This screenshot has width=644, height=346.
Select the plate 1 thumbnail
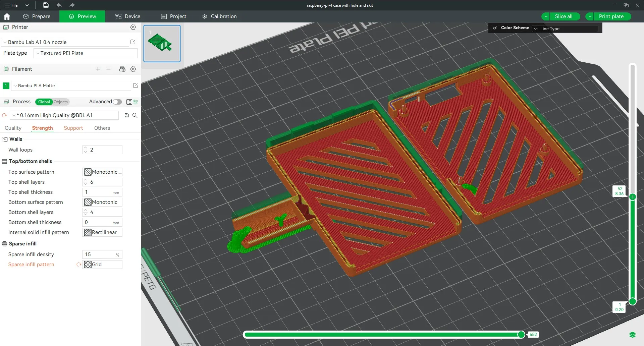162,44
